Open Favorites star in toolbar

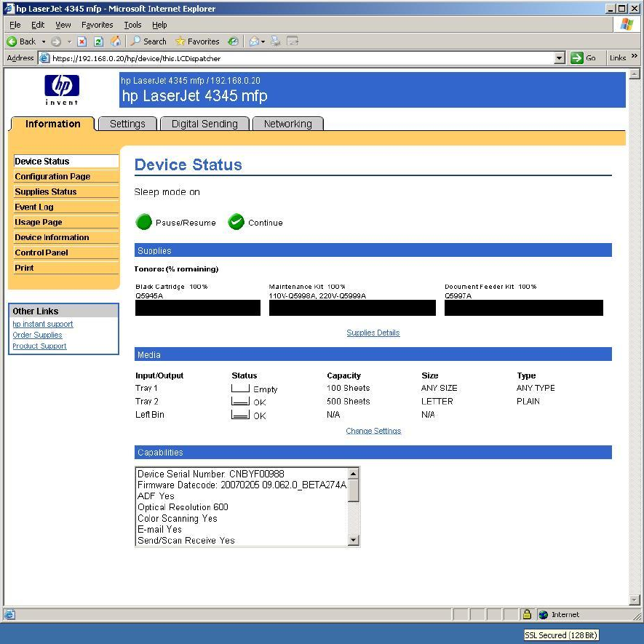point(197,41)
